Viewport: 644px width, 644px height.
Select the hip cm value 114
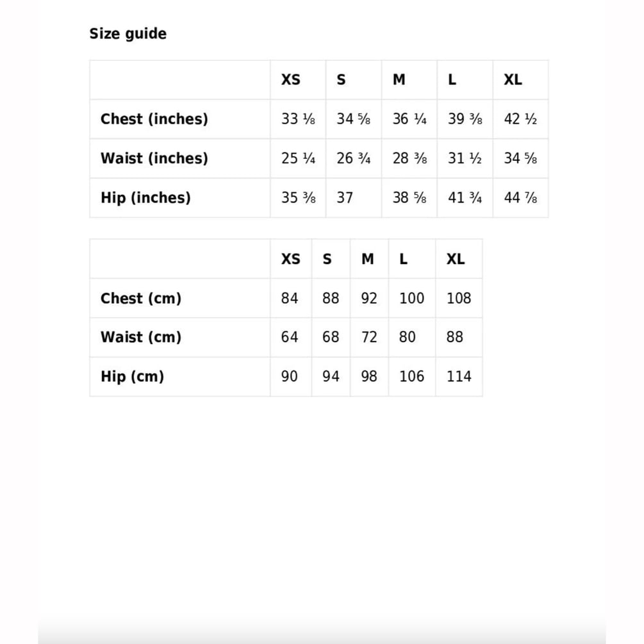[x=459, y=376]
